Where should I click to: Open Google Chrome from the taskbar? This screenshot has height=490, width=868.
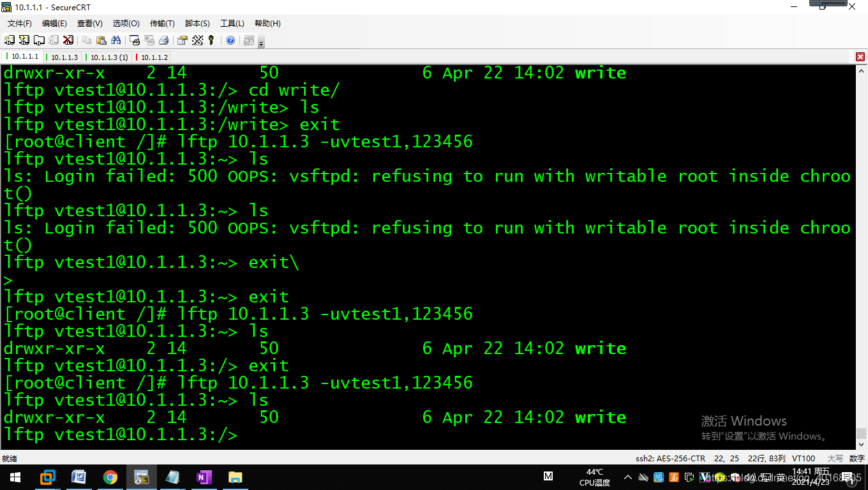(110, 477)
